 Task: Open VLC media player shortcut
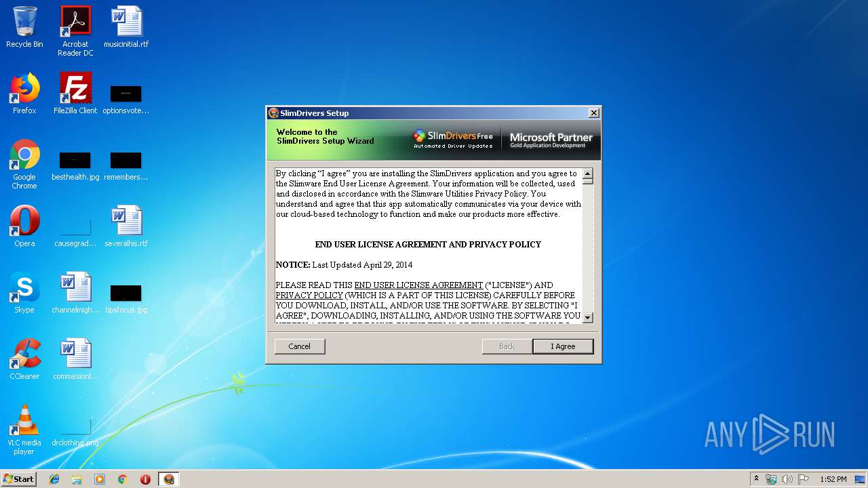tap(24, 430)
